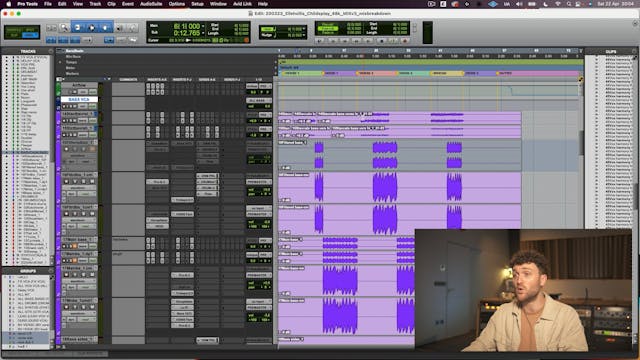
Task: Open the Setup menu
Action: 197,4
